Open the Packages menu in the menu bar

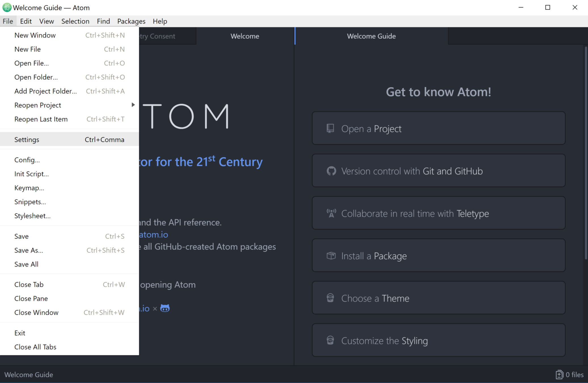coord(131,21)
